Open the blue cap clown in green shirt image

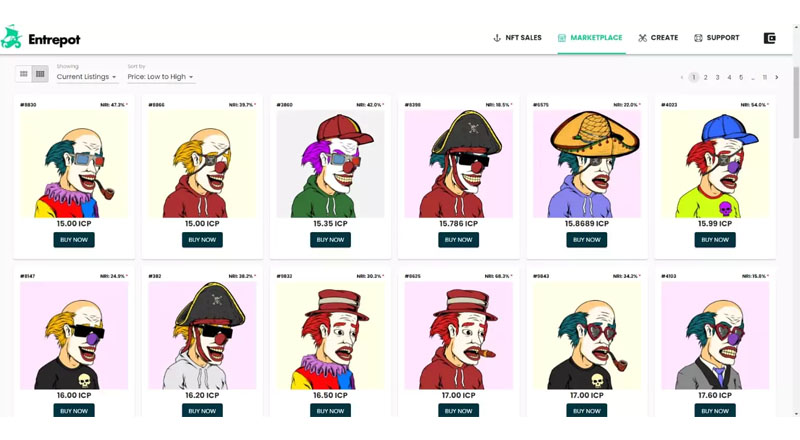click(715, 164)
